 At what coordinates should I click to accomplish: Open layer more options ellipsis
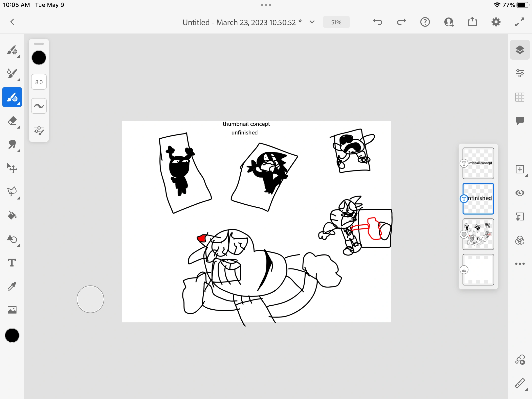[x=520, y=264]
